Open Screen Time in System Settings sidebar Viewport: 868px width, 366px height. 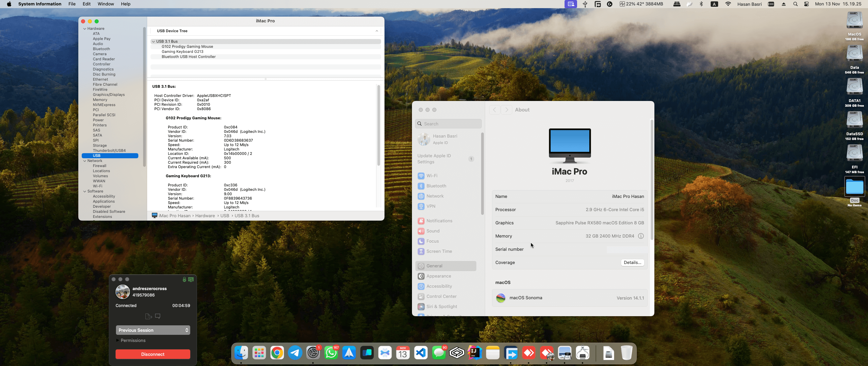coord(446,251)
